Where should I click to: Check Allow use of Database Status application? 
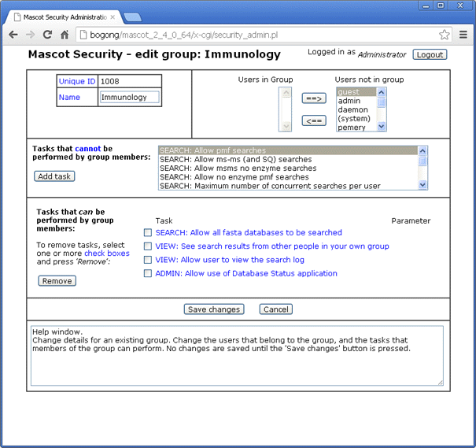point(148,273)
